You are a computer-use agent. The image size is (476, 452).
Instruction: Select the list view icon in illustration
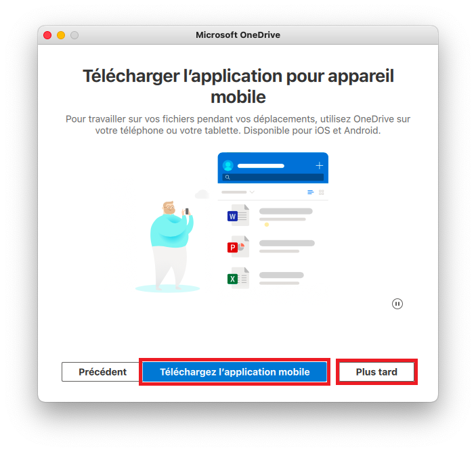pos(310,192)
